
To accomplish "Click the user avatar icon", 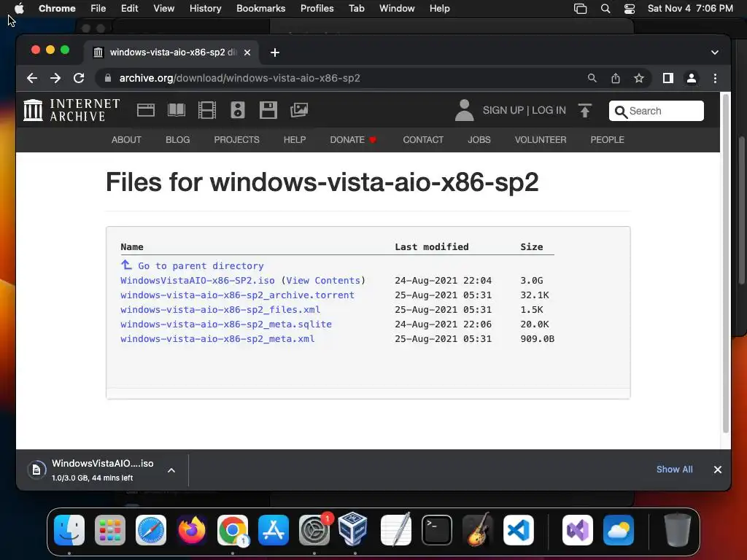I will 464,110.
